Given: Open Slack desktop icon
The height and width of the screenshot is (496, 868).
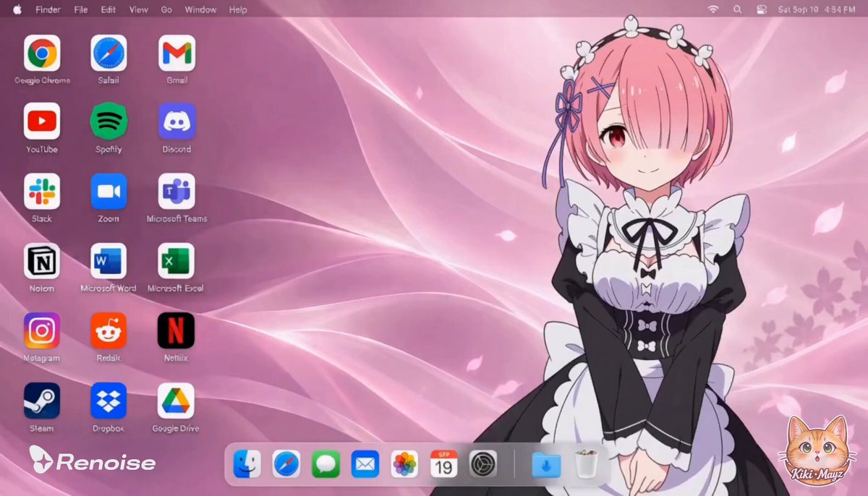Looking at the screenshot, I should pos(42,191).
